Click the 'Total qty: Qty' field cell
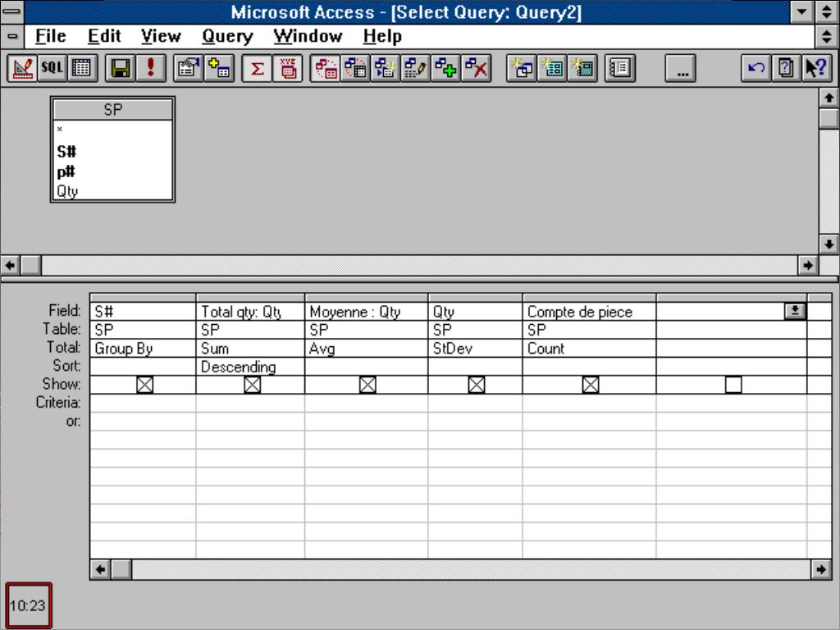 250,311
